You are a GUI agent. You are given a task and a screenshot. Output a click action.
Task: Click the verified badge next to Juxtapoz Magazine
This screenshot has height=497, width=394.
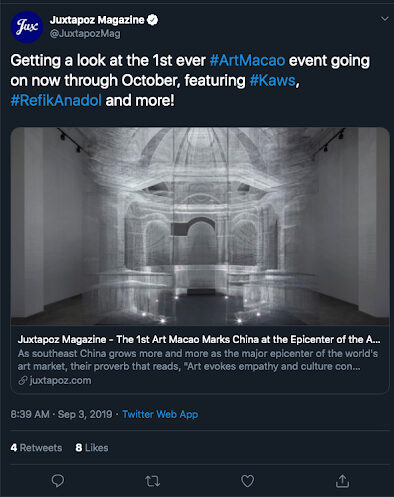(x=153, y=20)
